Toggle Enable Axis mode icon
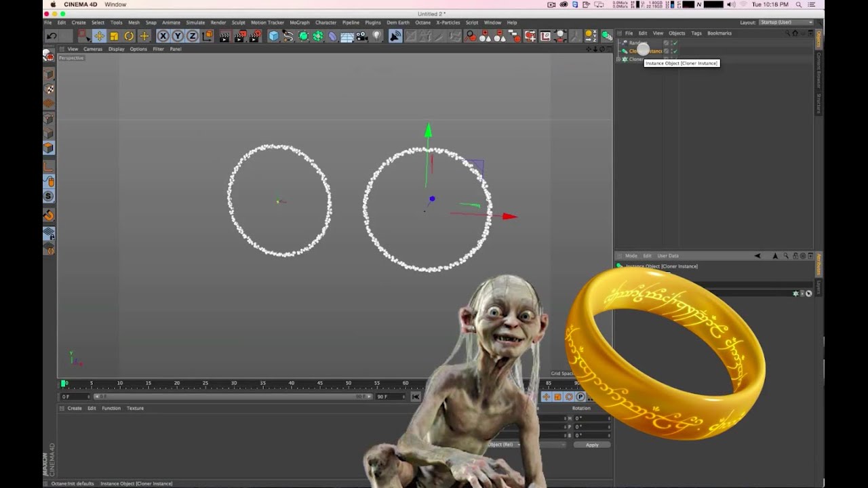868x488 pixels. tap(49, 166)
